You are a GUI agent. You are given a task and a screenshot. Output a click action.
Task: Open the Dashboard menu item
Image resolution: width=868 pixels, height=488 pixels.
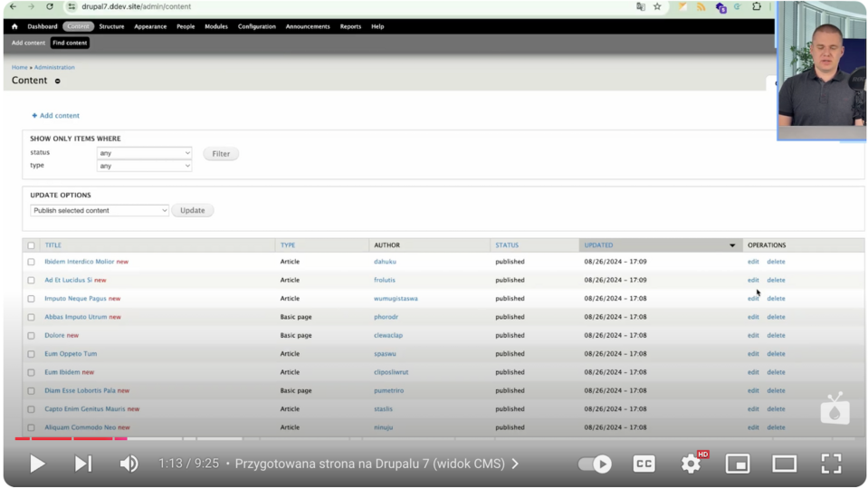pos(42,26)
